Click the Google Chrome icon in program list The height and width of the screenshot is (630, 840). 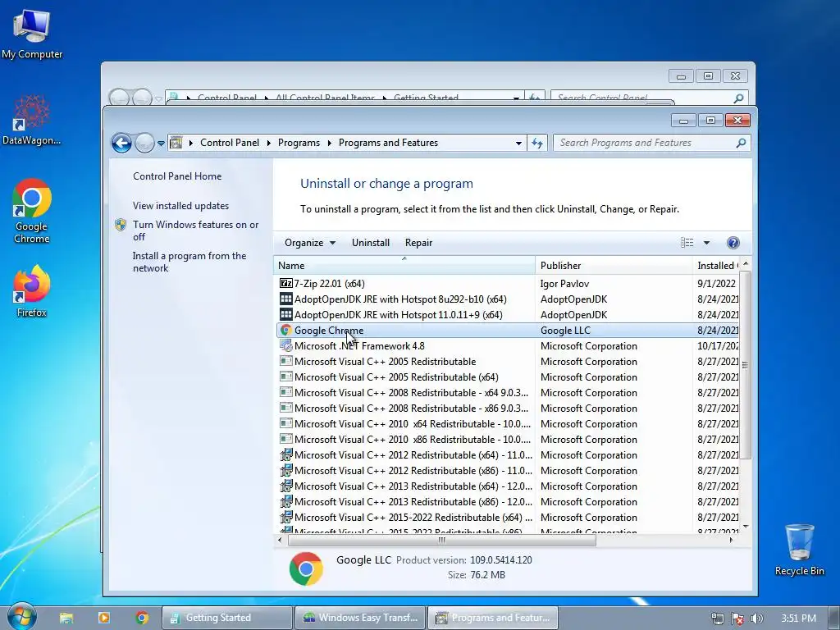pos(286,331)
